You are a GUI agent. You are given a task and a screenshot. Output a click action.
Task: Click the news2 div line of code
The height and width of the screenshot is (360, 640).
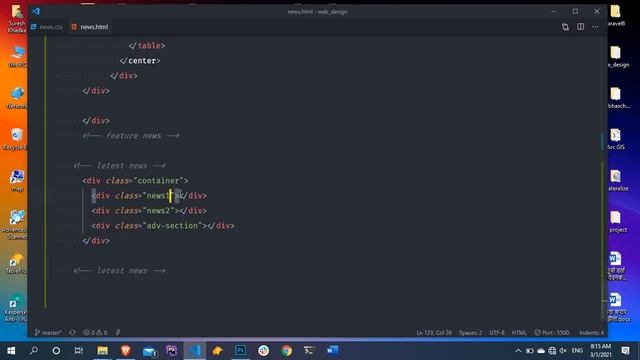[149, 211]
